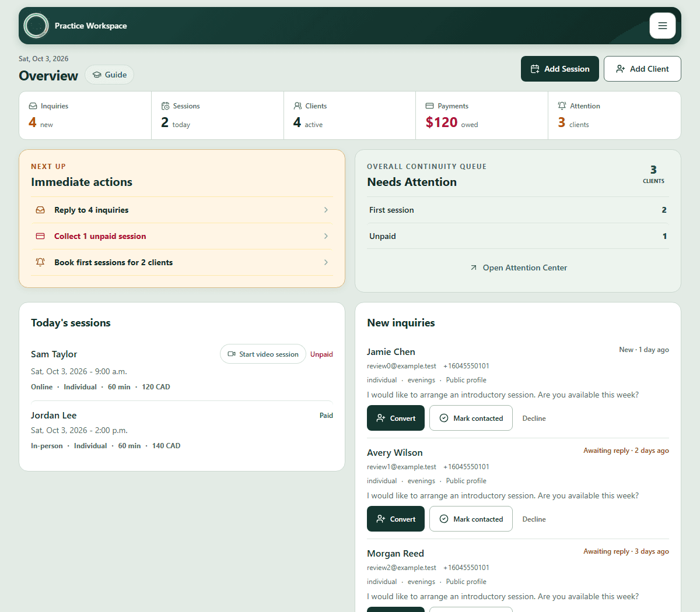Mark Avery Wilson as contacted
The height and width of the screenshot is (612, 700).
click(x=471, y=519)
